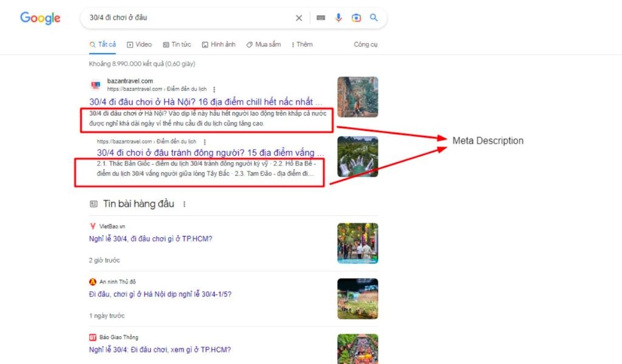Switch to the 'Hình ảnh' tab
Image resolution: width=622 pixels, height=364 pixels.
pyautogui.click(x=219, y=44)
